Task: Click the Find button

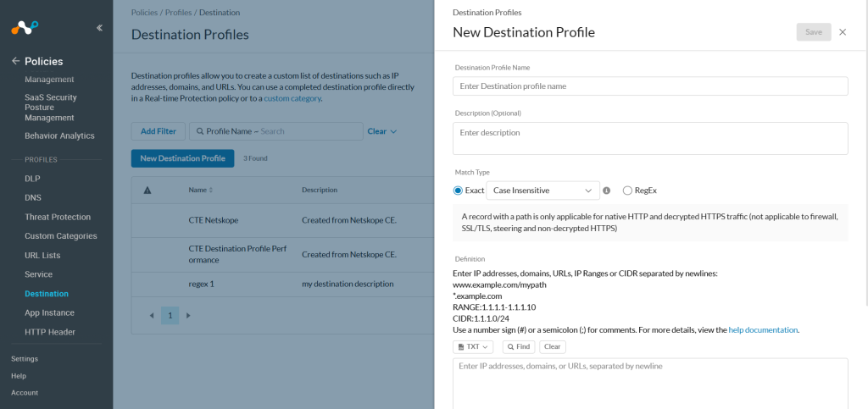Action: pos(519,346)
